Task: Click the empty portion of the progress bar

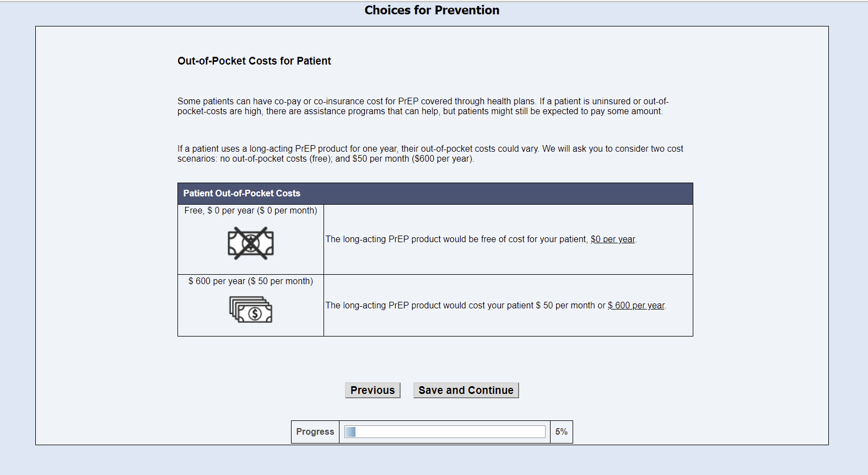Action: click(452, 432)
